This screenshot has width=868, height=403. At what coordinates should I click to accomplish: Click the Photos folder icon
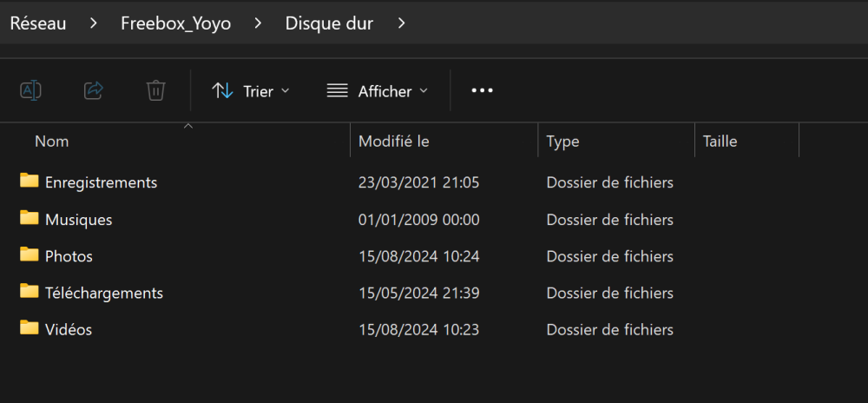(30, 255)
